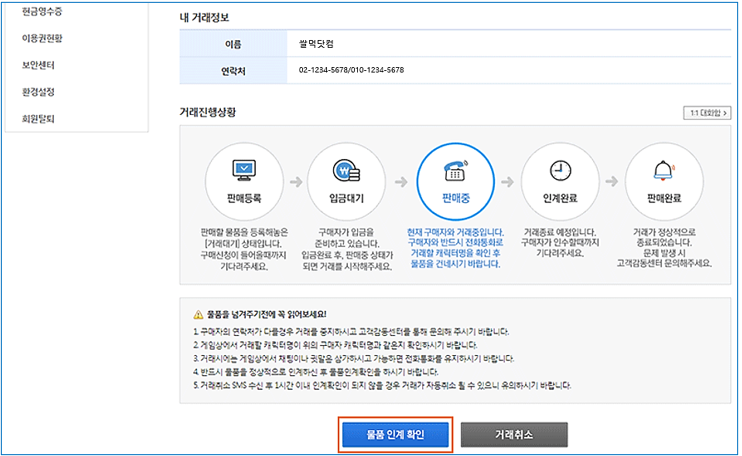Select 회원탈퇴 in the sidebar
The height and width of the screenshot is (456, 742).
pos(38,119)
